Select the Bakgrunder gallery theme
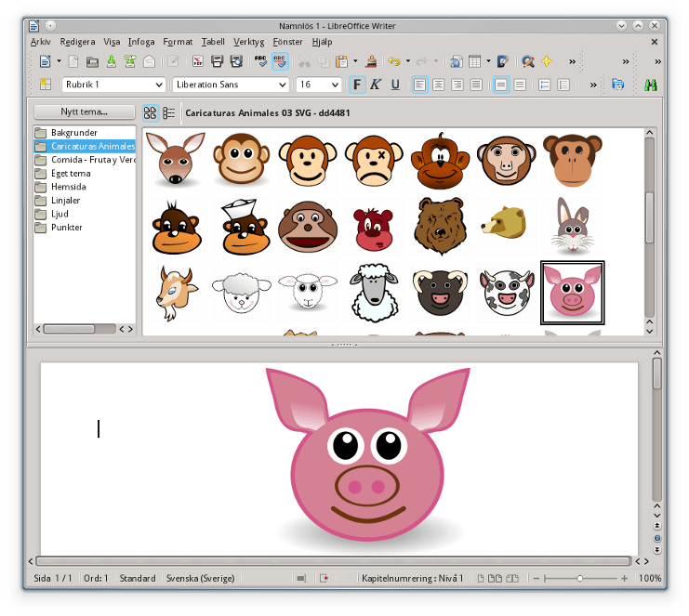The image size is (689, 616). [x=74, y=133]
